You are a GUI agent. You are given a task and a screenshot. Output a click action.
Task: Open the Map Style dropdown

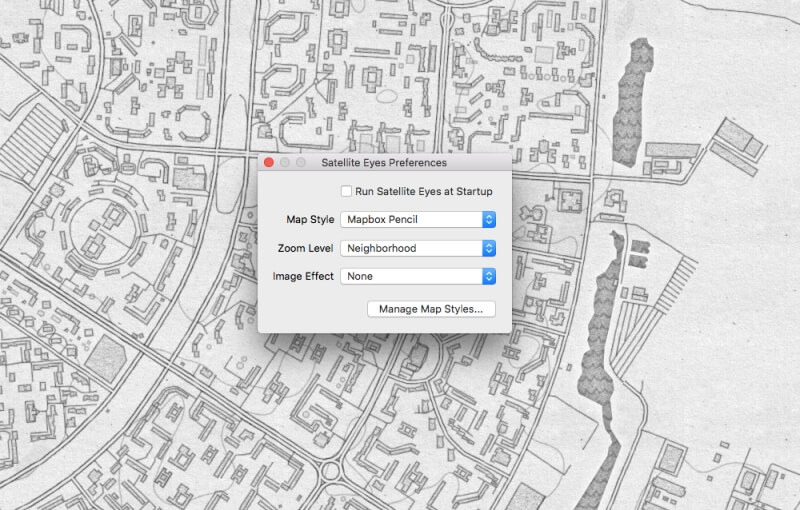click(418, 220)
